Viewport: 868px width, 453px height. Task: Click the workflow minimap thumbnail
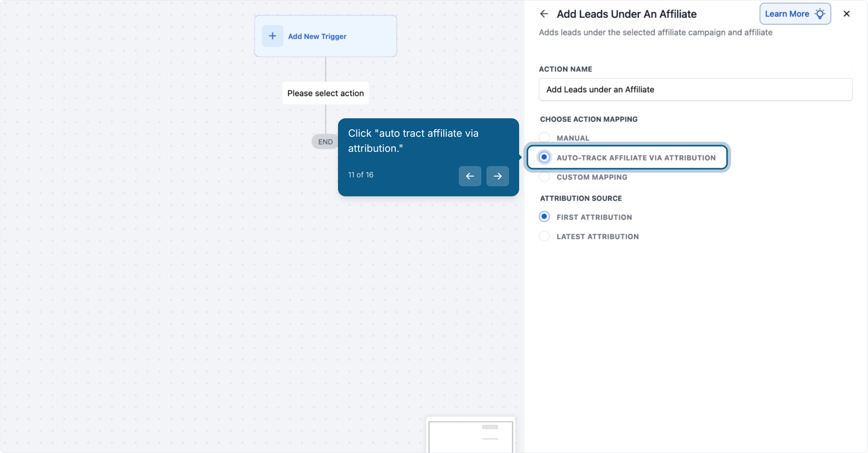click(x=470, y=435)
